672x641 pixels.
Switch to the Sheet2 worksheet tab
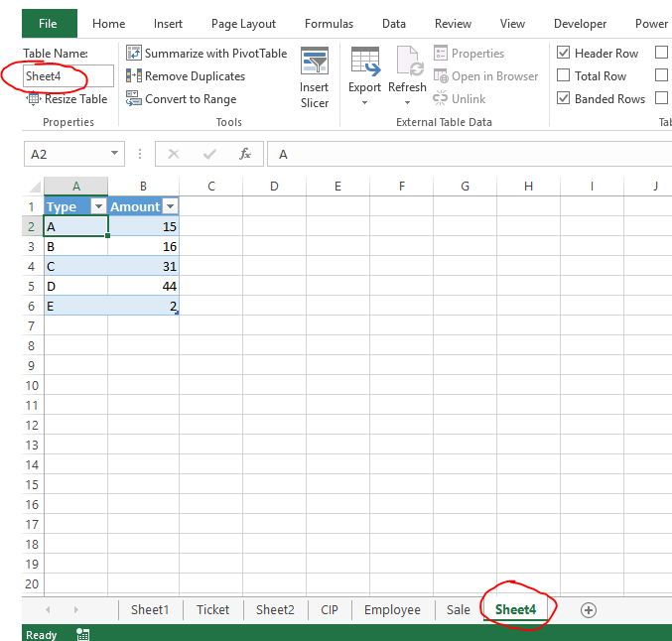275,609
